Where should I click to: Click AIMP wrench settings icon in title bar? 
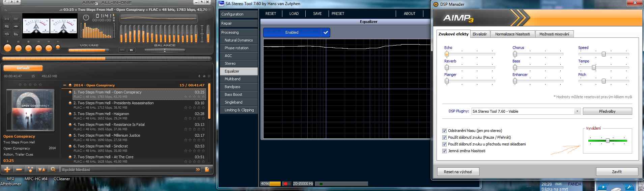tap(12, 2)
